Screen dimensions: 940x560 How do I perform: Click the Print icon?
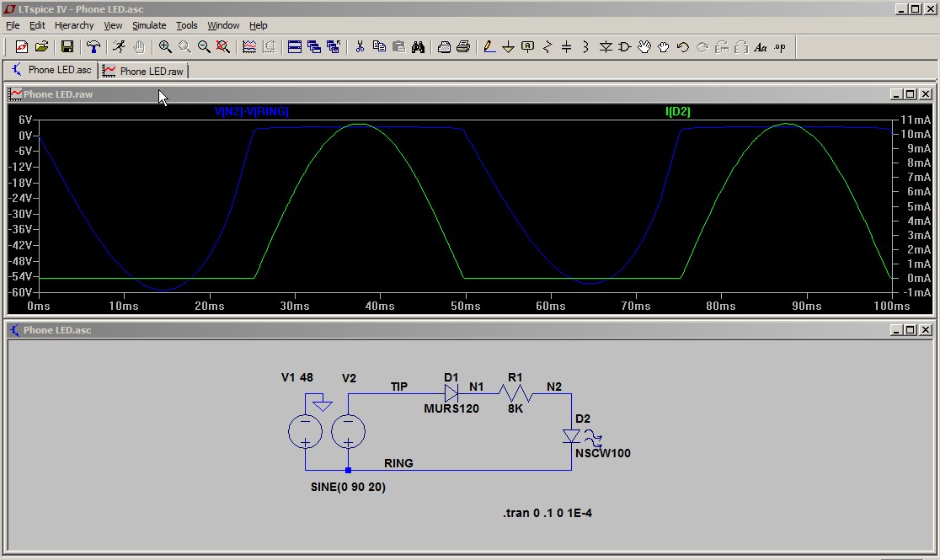coord(463,47)
